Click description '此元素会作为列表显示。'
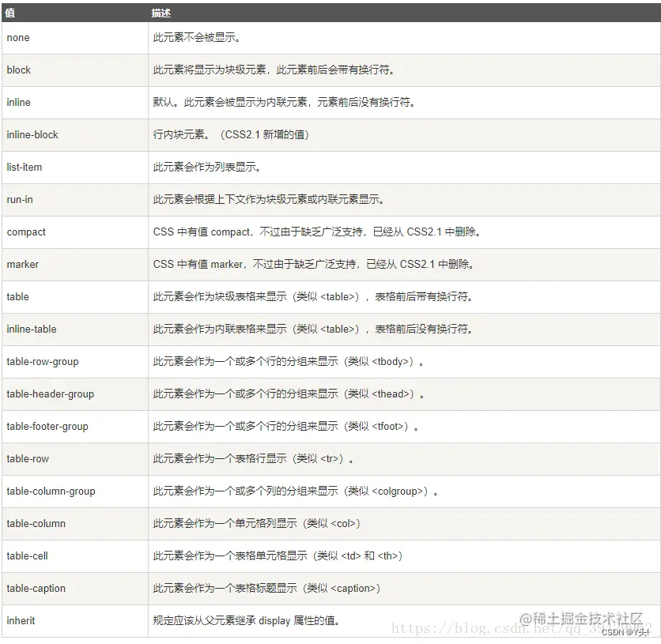Viewport: 661px width, 644px height. tap(207, 168)
